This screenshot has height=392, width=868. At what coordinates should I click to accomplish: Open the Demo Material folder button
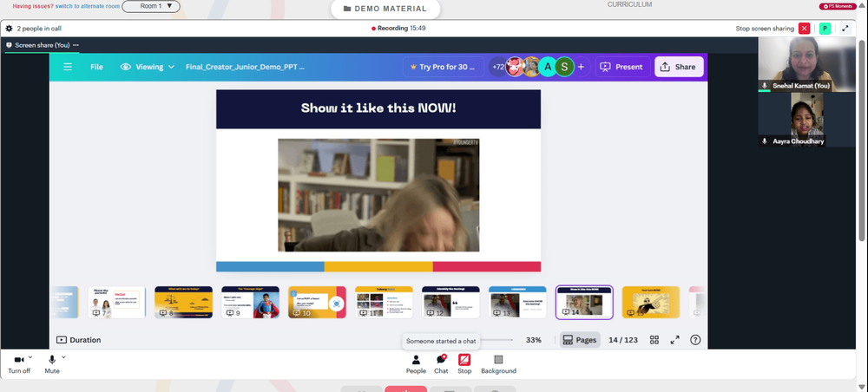click(x=385, y=9)
